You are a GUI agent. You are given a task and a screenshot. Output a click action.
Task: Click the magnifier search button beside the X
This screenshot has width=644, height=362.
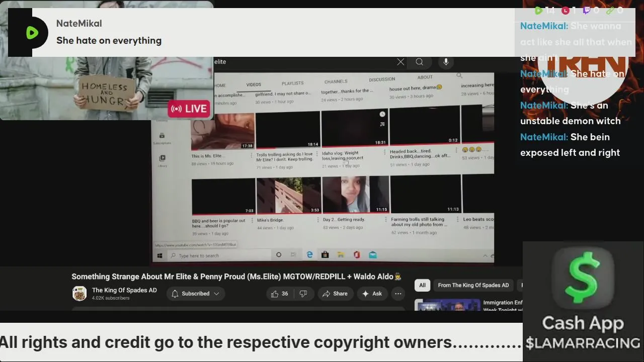(419, 62)
